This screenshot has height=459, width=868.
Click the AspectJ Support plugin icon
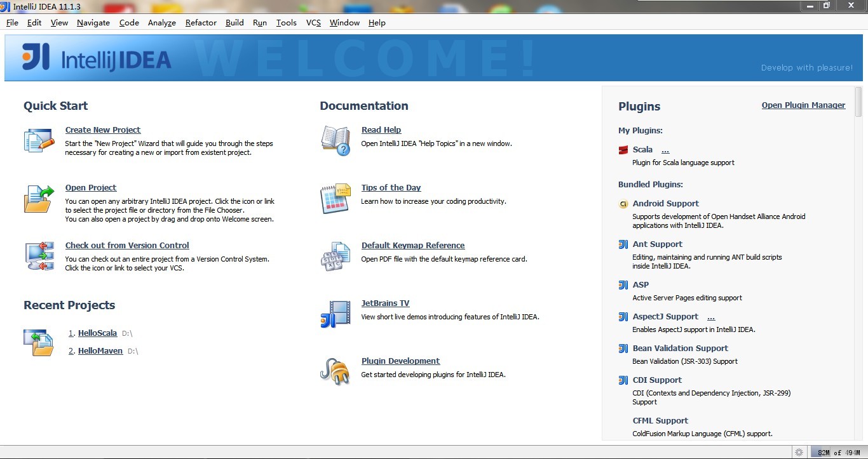point(623,317)
